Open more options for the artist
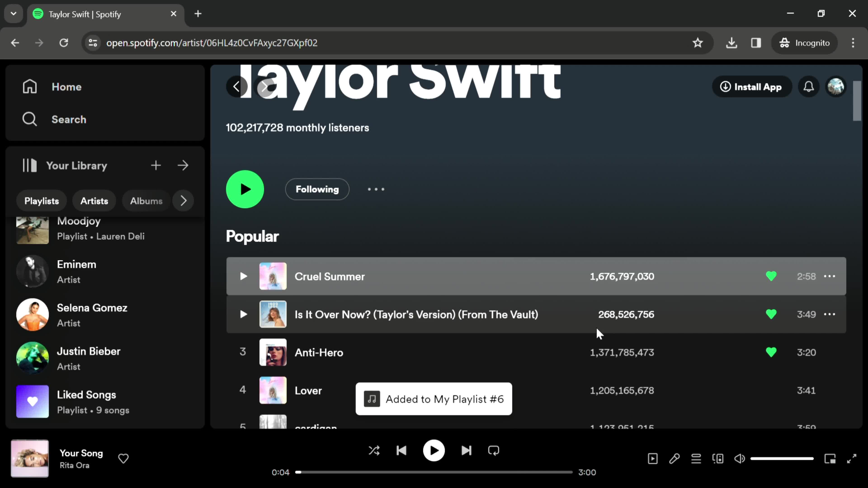 [x=376, y=189]
